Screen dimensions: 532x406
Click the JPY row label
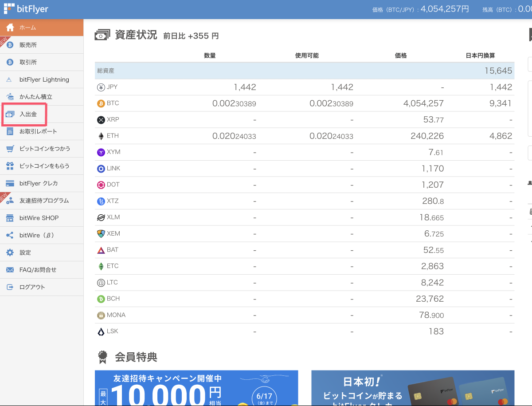(x=112, y=87)
